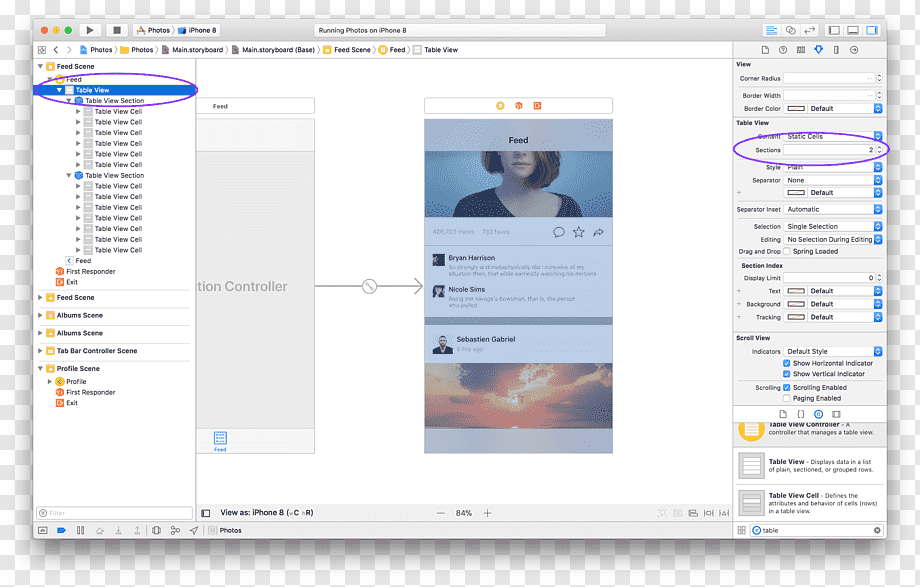Enable the Spring Loaded checkbox
Viewport: 920px width, 587px height.
pos(787,251)
